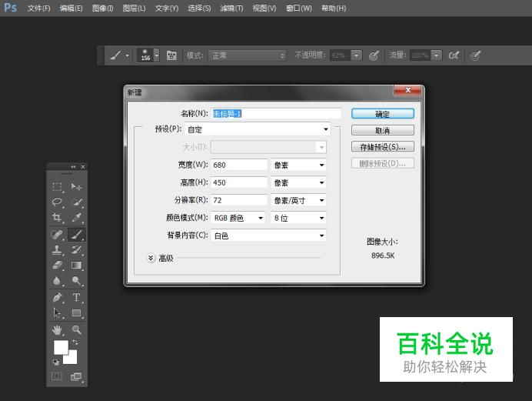Select the Hand tool
The height and width of the screenshot is (401, 532).
[x=57, y=329]
